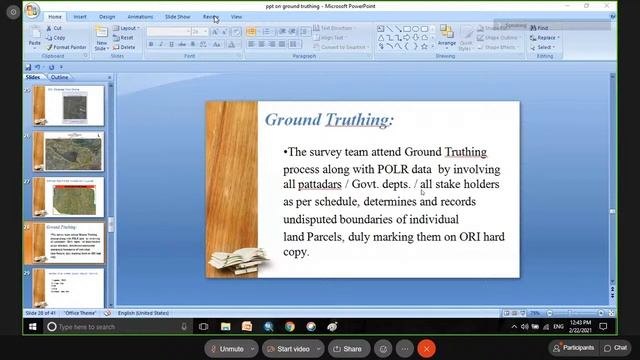Open reactions emoji in meeting bar
Viewport: 640px width, 360px height.
pos(383,349)
